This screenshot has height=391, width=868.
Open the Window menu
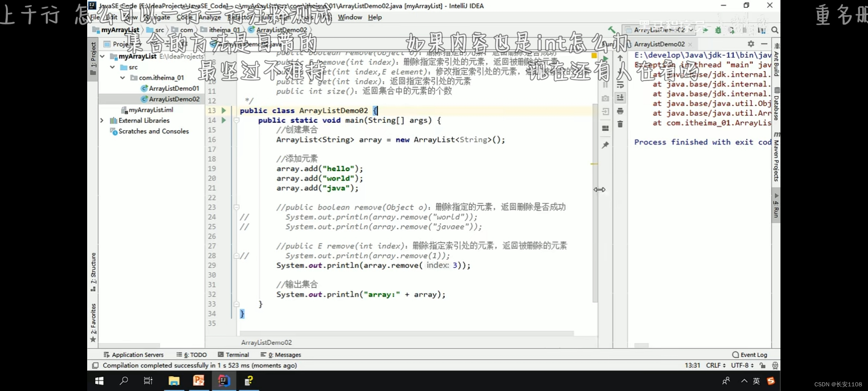(x=350, y=17)
